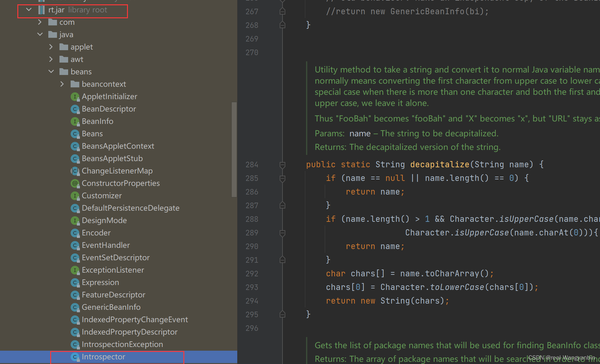Fold the if block at line 285
The image size is (600, 364).
point(282,178)
